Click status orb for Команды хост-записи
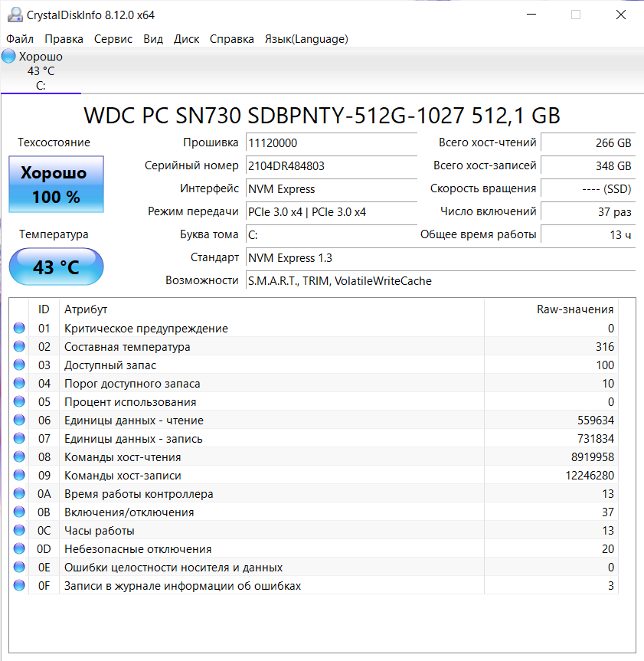The height and width of the screenshot is (661, 644). click(19, 475)
